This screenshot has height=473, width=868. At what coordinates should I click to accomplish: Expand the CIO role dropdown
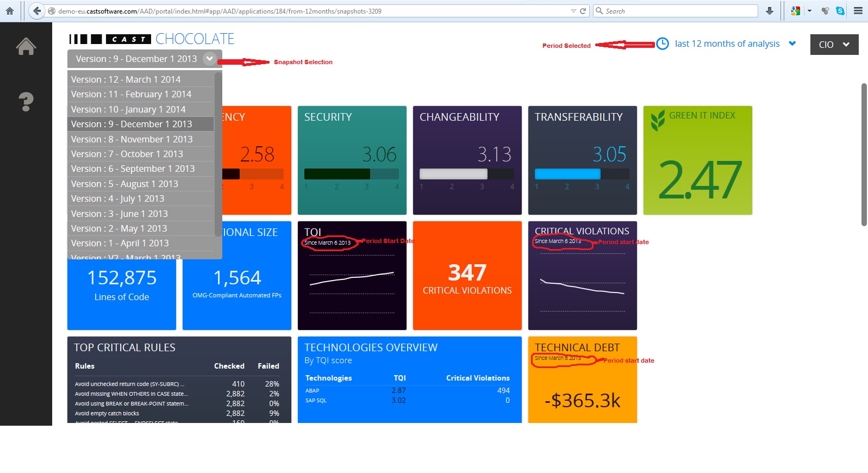834,45
